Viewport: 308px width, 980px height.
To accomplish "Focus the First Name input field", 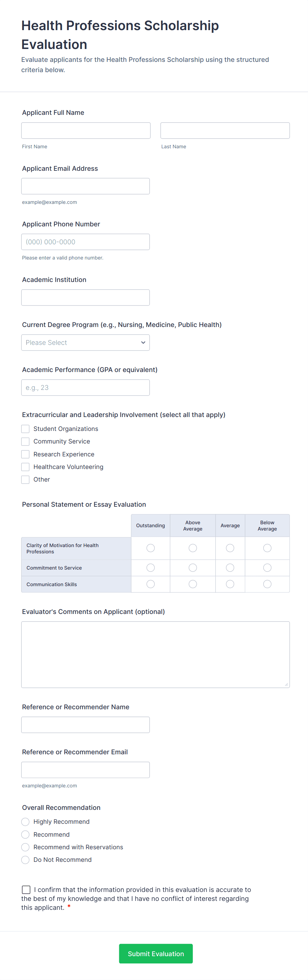I will (86, 130).
